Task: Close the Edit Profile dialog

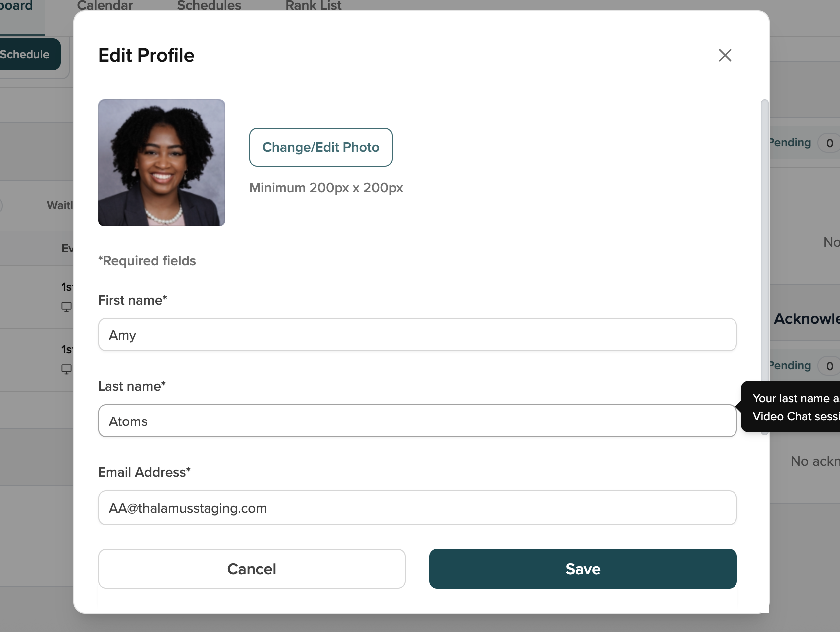Action: pos(725,55)
